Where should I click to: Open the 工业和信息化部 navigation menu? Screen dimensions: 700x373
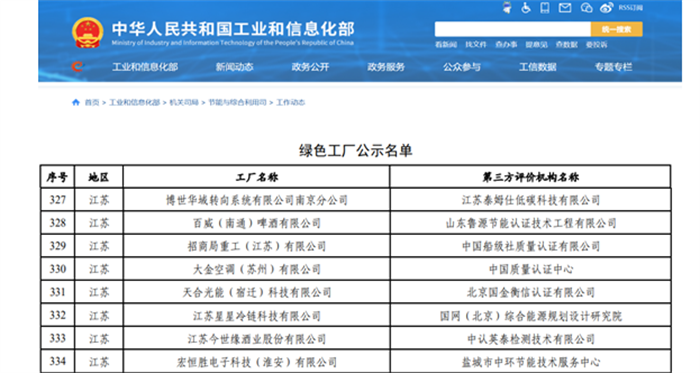145,67
